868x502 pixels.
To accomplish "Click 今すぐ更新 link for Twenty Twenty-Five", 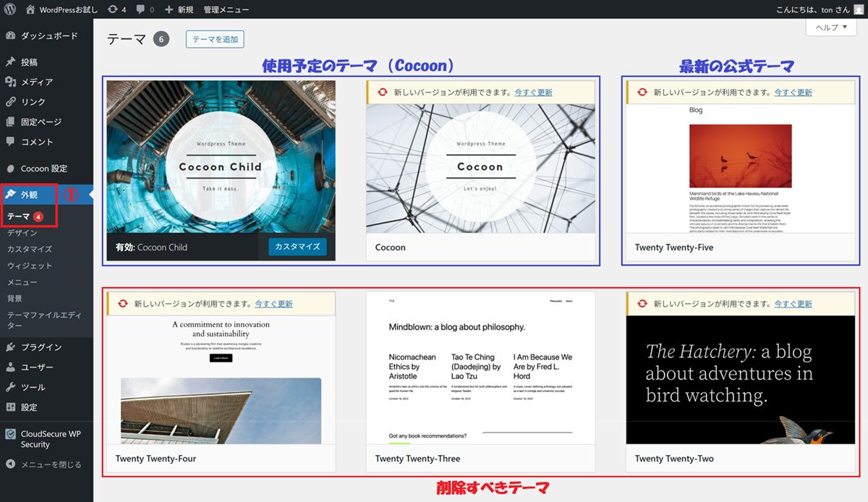I will coord(793,93).
